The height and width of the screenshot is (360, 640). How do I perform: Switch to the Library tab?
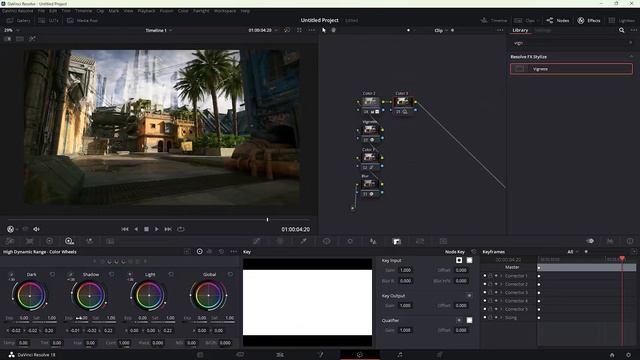(520, 30)
